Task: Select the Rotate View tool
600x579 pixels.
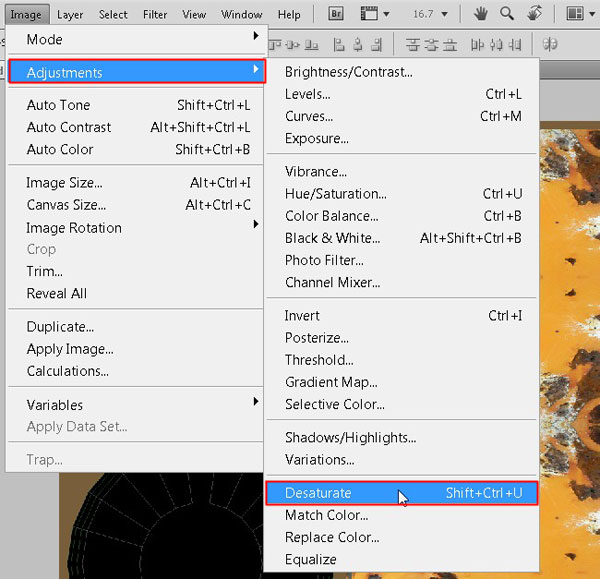Action: coord(534,14)
